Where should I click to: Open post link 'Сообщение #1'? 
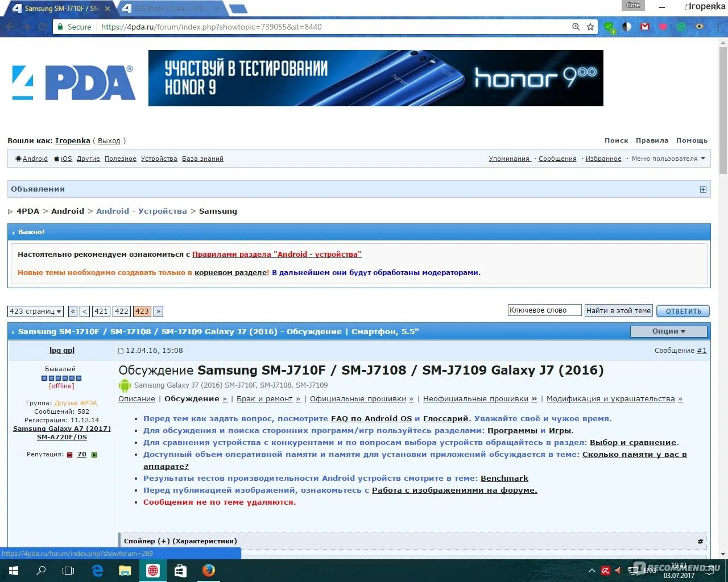pos(680,351)
